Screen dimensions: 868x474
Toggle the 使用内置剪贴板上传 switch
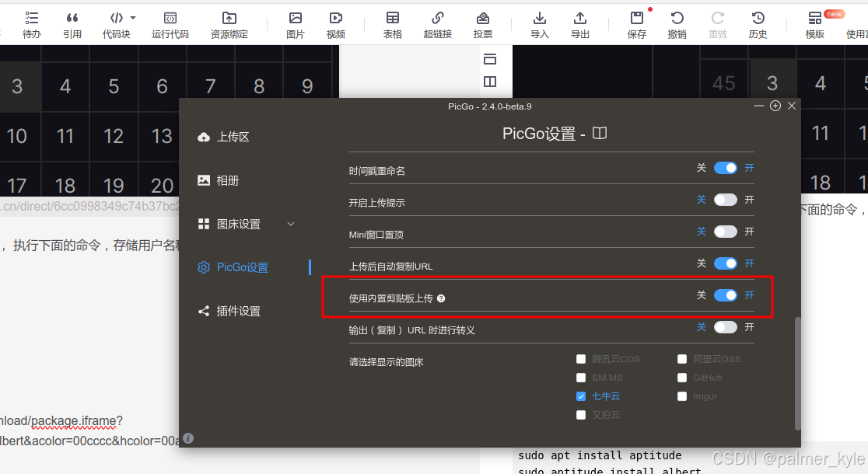[725, 295]
